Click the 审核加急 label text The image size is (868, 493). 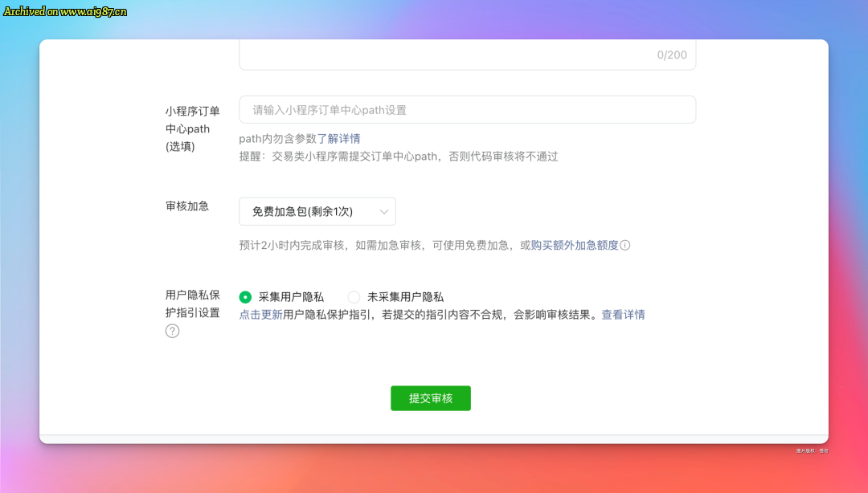click(x=187, y=206)
